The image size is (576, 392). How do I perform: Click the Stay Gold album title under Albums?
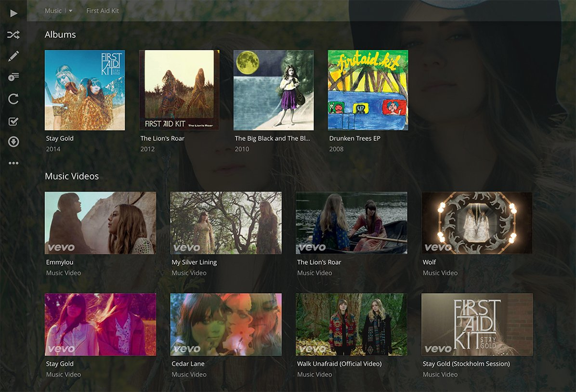60,138
